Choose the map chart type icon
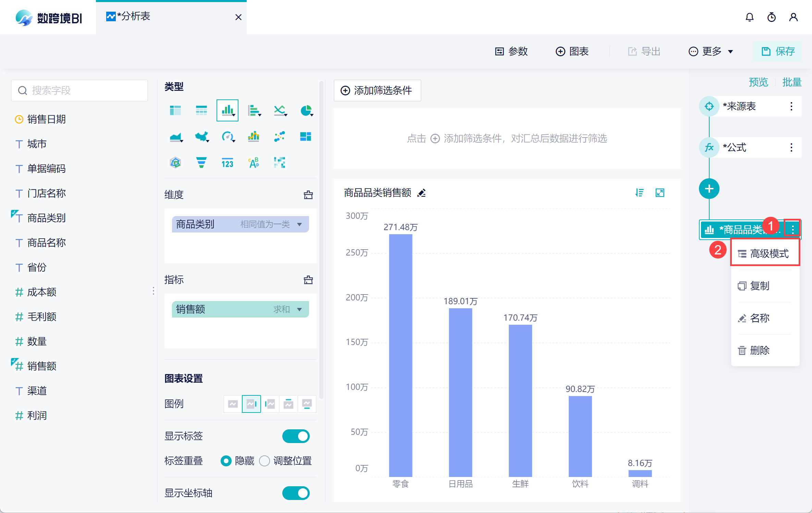Image resolution: width=812 pixels, height=513 pixels. 201,137
